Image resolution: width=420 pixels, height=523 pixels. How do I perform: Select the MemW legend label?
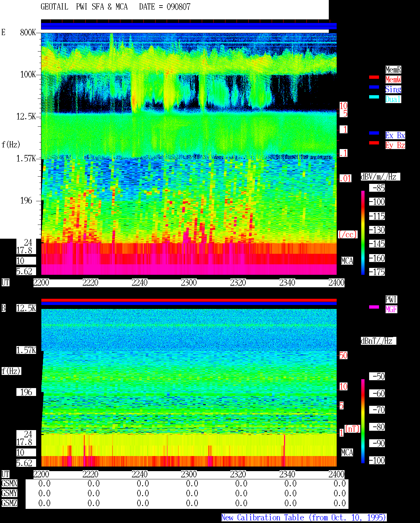(393, 79)
